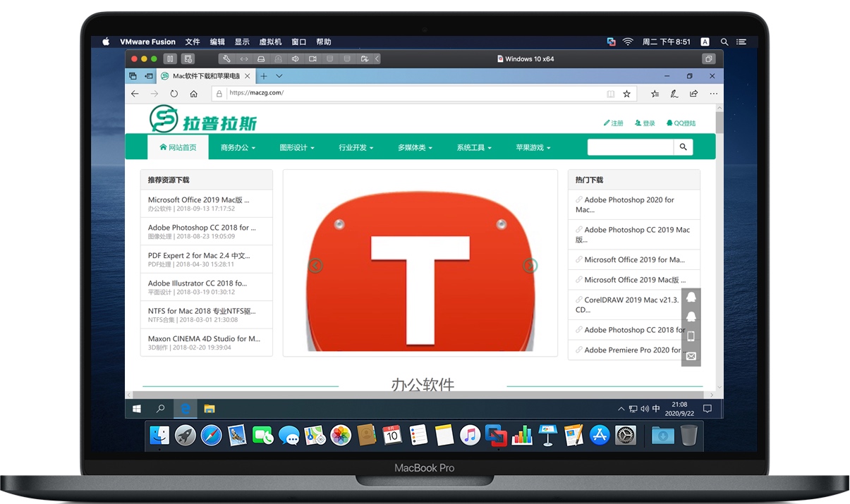Open Edge settings and more menu
This screenshot has width=850, height=504.
pos(714,93)
